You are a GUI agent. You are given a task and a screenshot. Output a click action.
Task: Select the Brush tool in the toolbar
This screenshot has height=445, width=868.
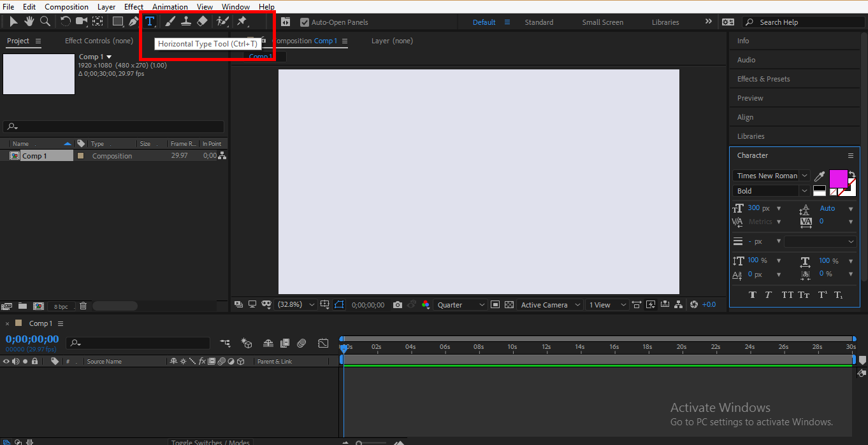coord(169,21)
